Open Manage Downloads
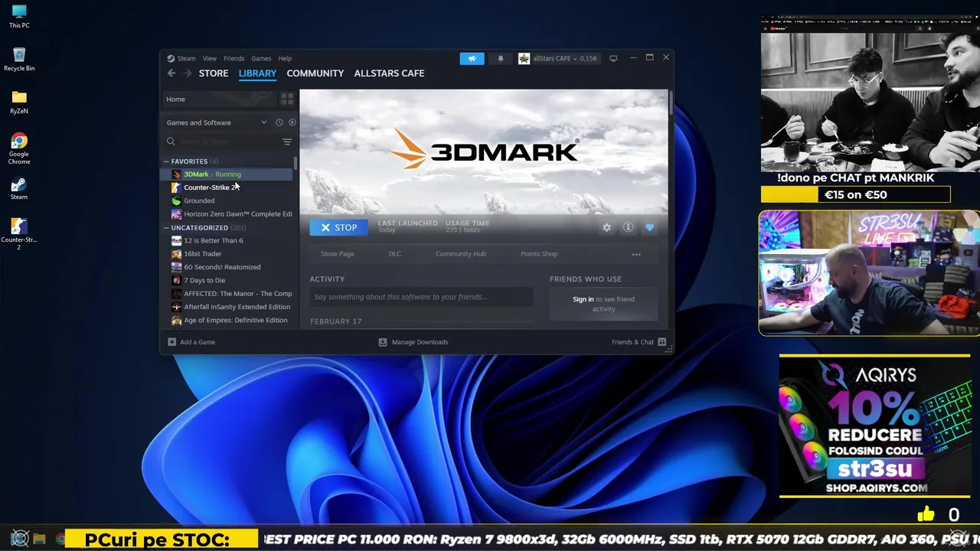Image resolution: width=980 pixels, height=551 pixels. [x=413, y=342]
